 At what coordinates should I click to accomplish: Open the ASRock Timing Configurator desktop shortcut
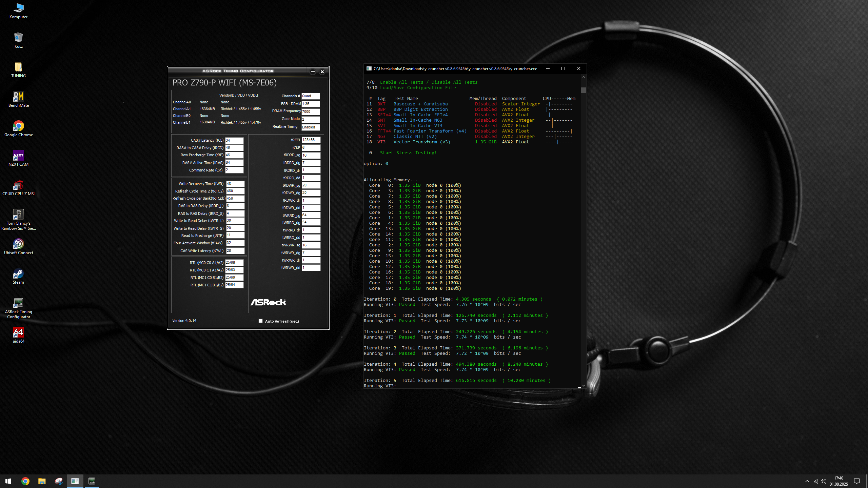coord(18,303)
